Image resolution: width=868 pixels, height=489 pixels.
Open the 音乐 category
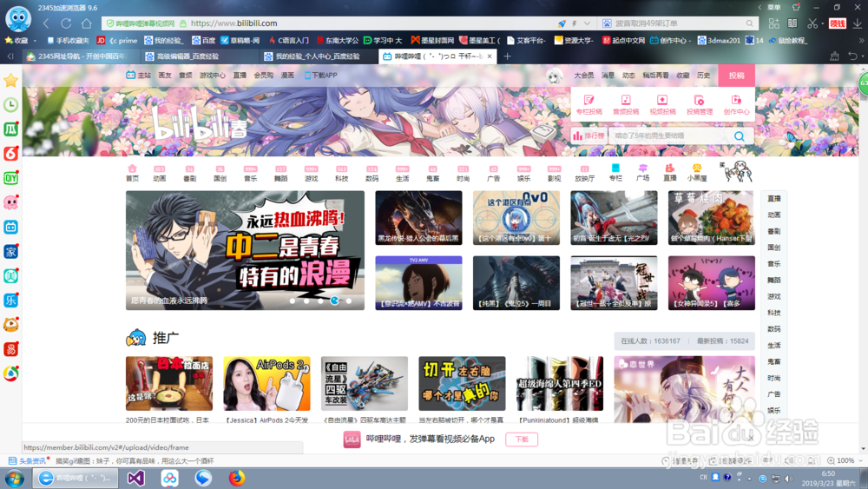[250, 173]
